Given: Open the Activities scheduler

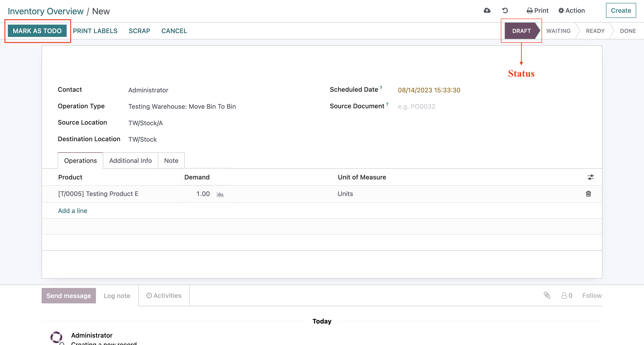Looking at the screenshot, I should pyautogui.click(x=164, y=296).
